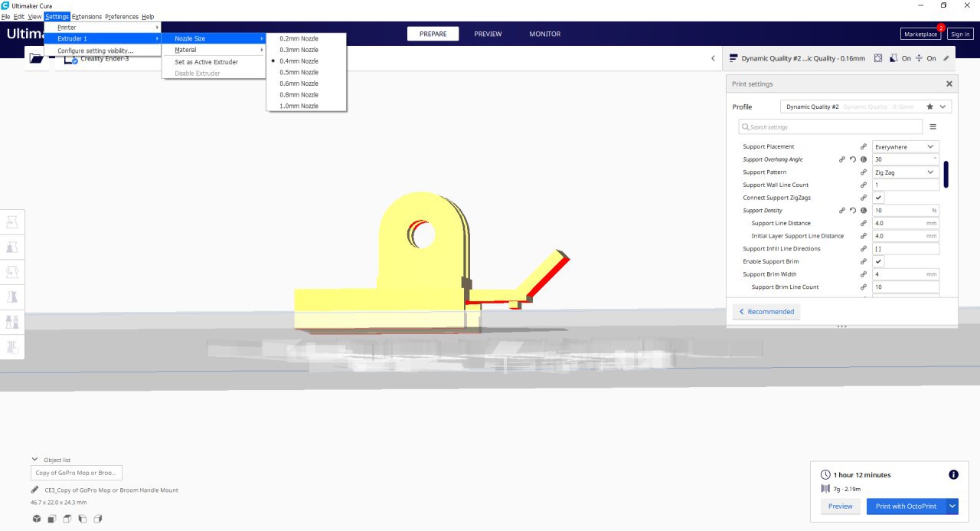
Task: Switch to left side view cube icon
Action: point(82,519)
